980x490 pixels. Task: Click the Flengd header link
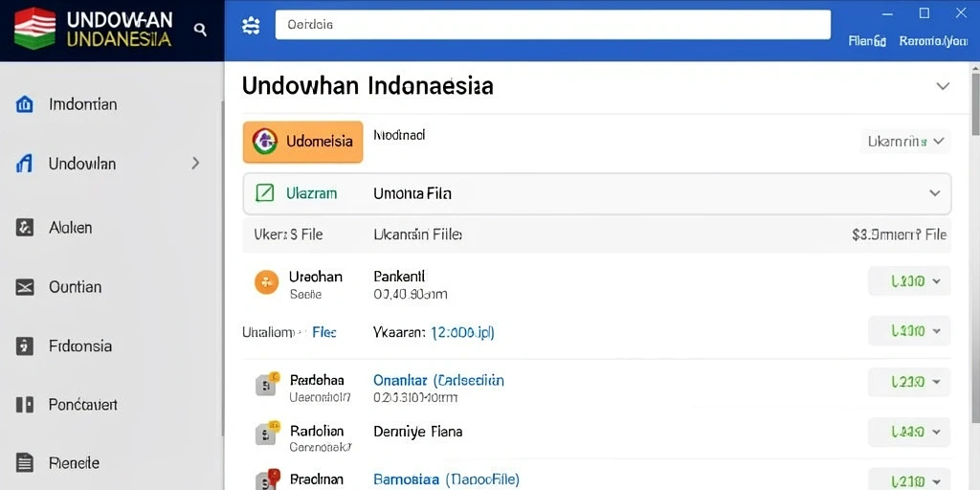pos(867,42)
